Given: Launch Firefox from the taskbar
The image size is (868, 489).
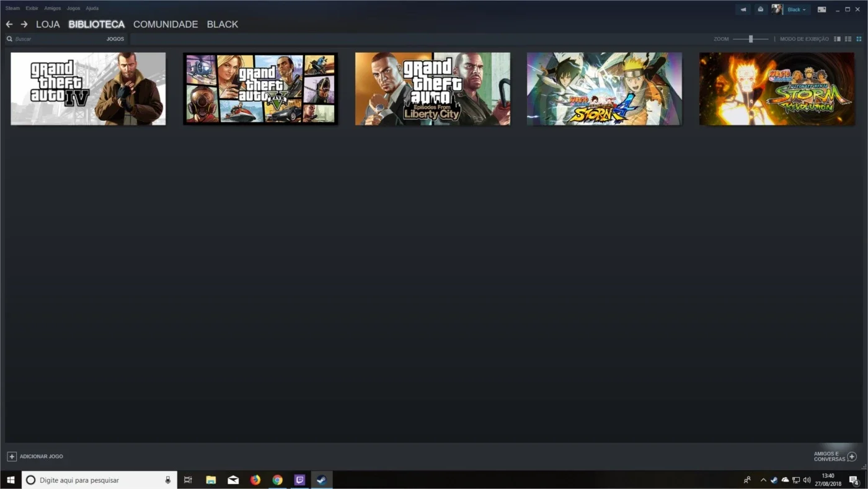Looking at the screenshot, I should click(x=255, y=480).
